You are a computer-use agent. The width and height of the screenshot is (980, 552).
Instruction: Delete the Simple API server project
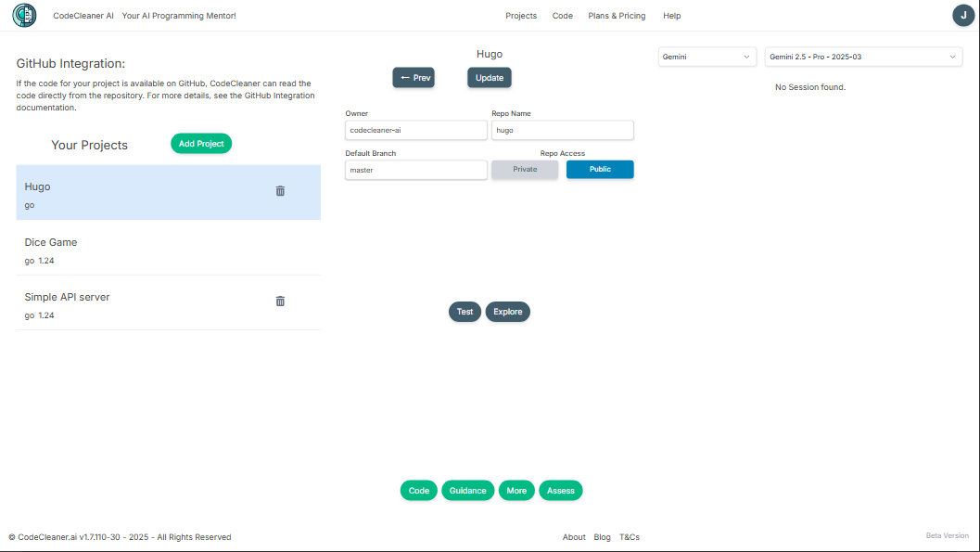tap(280, 302)
